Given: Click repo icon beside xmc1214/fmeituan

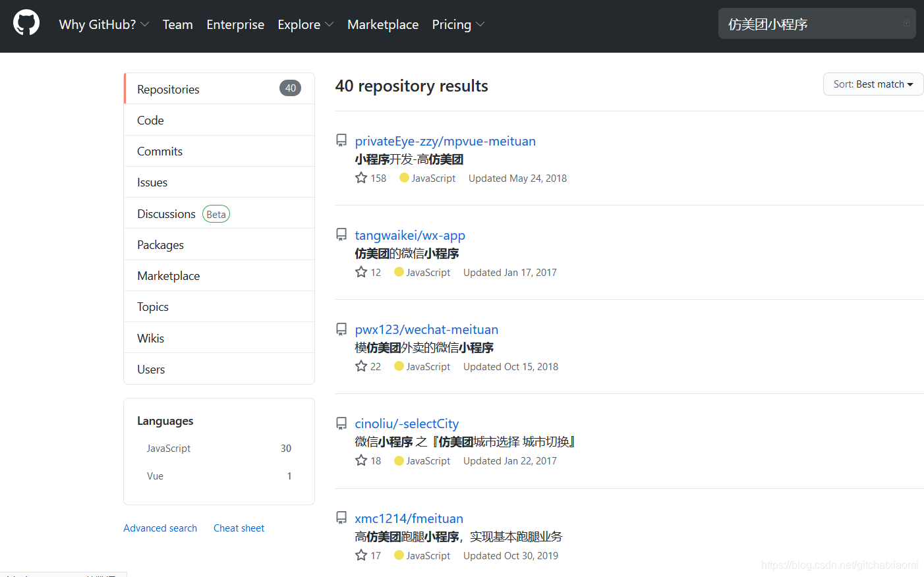Looking at the screenshot, I should pos(341,518).
